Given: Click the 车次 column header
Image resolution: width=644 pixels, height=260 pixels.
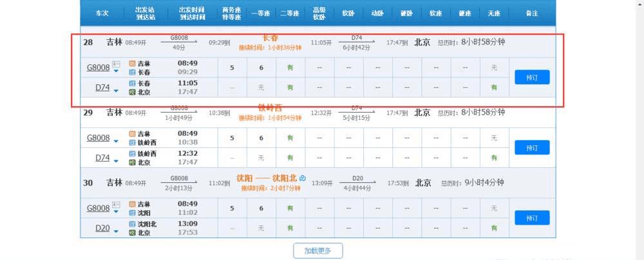Looking at the screenshot, I should tap(102, 14).
